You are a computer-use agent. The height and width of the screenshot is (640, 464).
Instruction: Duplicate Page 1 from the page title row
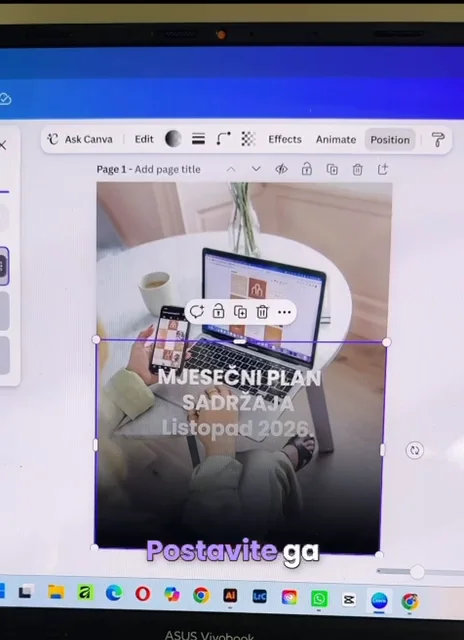pyautogui.click(x=332, y=169)
